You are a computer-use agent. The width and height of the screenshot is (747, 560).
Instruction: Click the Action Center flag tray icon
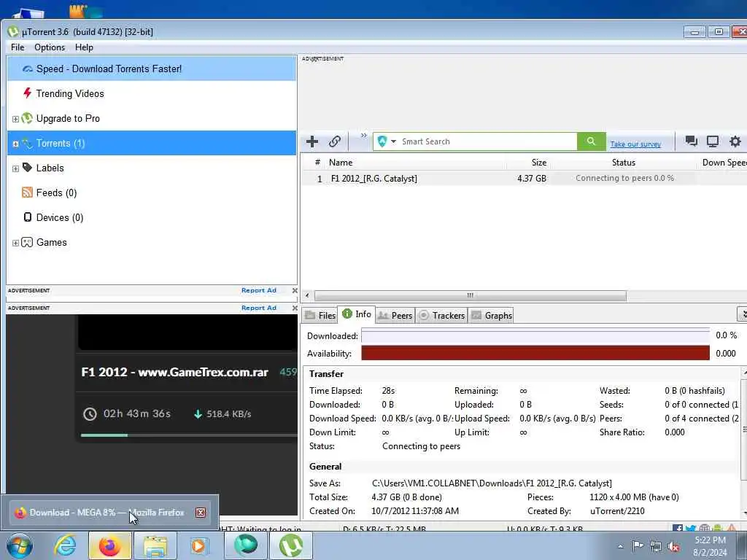[638, 546]
